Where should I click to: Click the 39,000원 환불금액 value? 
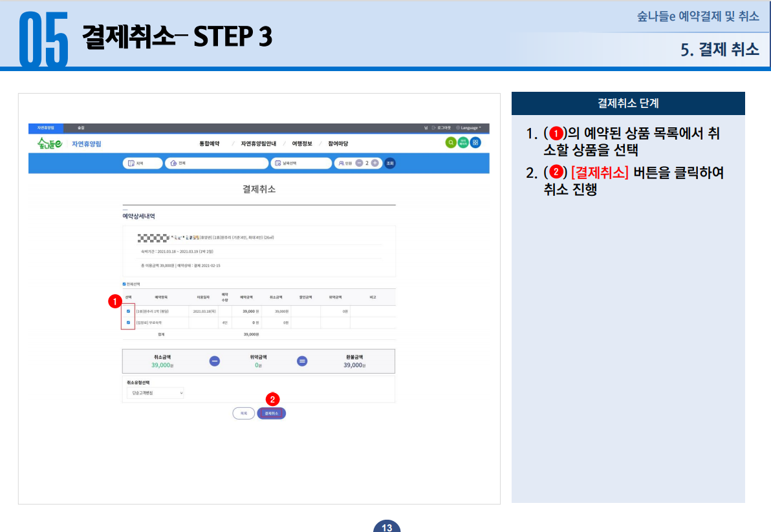(x=354, y=365)
